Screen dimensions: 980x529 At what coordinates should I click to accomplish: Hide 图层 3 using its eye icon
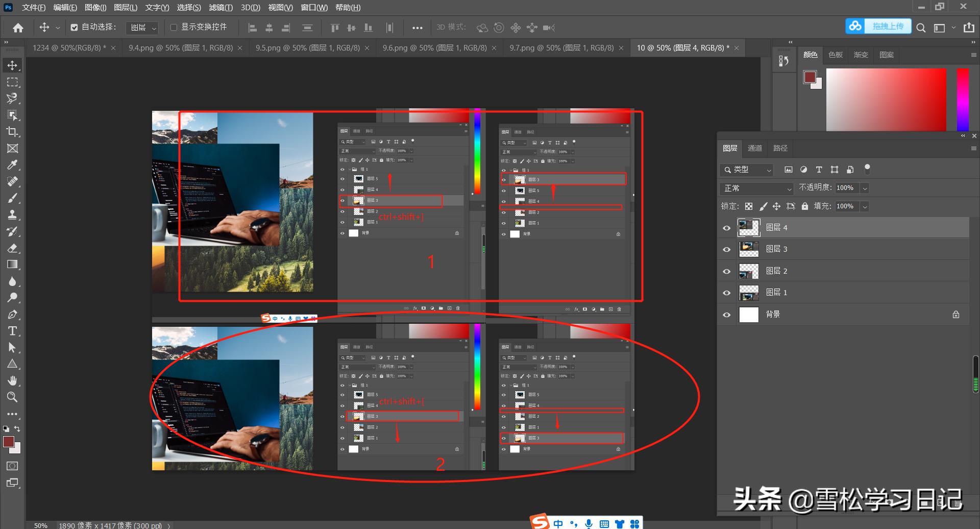tap(727, 250)
